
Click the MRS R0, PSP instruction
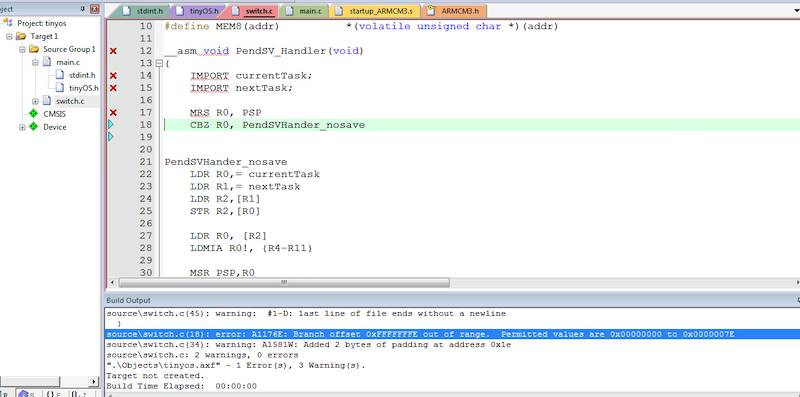[x=226, y=113]
